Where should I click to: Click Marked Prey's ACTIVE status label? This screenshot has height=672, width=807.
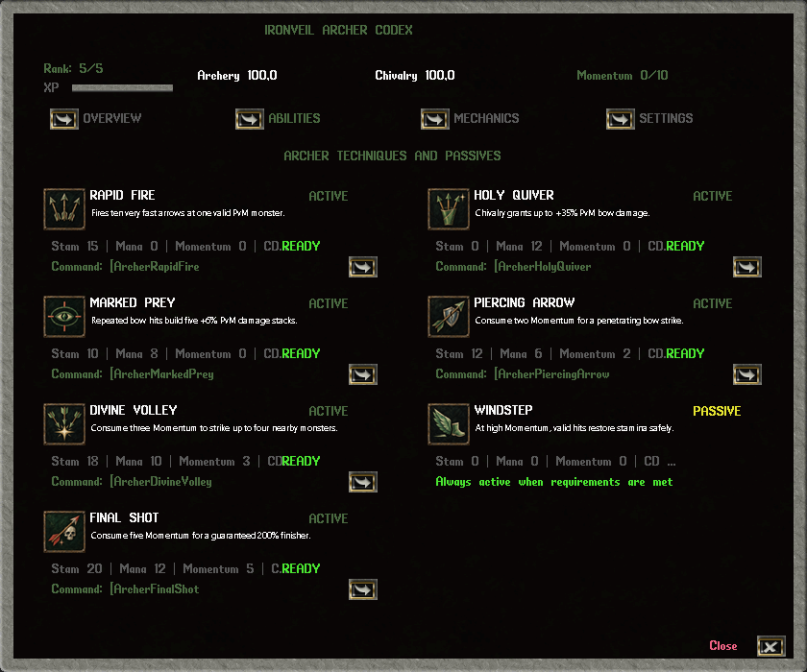point(329,304)
